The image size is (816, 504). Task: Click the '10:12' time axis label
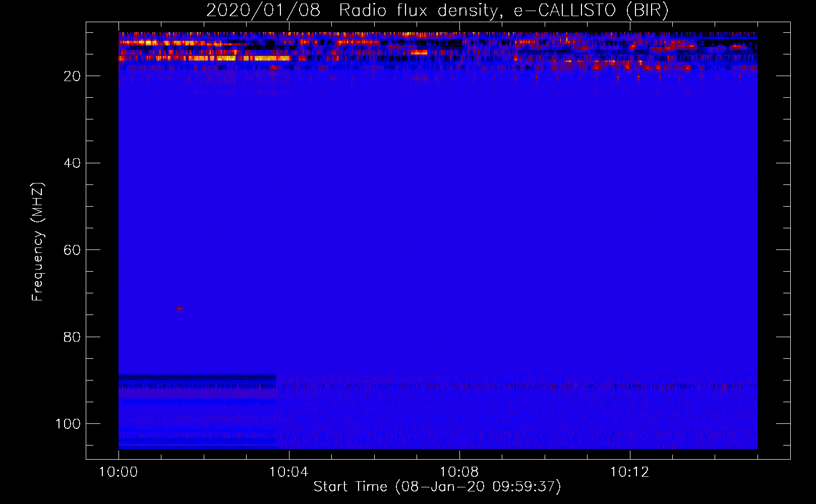click(x=629, y=472)
